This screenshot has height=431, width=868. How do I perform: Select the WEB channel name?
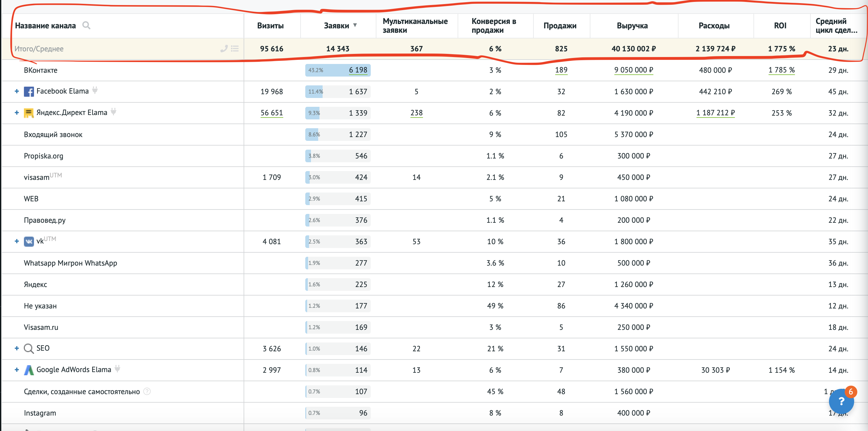click(x=31, y=198)
